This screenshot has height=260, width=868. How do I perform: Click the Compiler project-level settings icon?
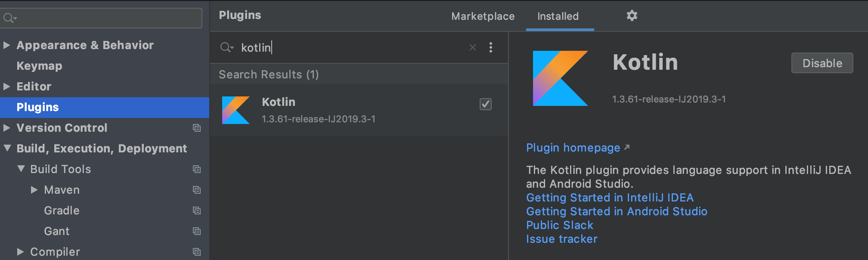[197, 252]
